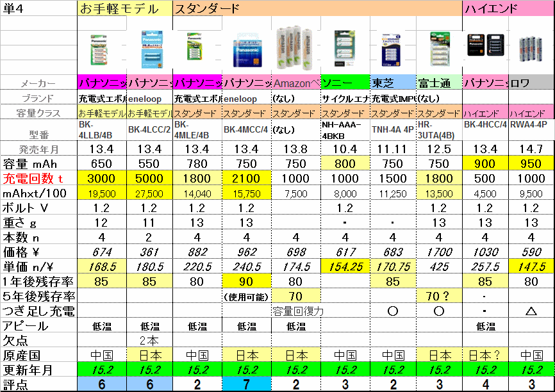Select the 発売年月 row label

[x=38, y=149]
